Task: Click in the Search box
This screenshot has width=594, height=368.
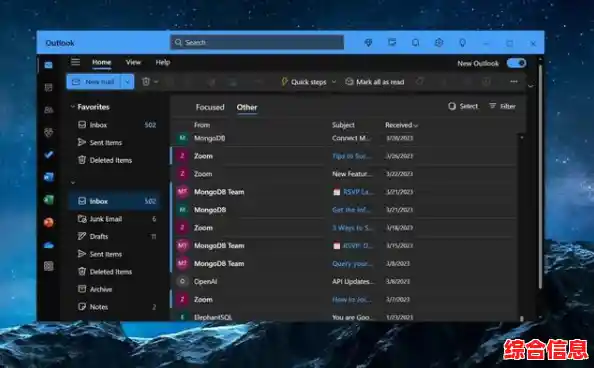Action: [x=257, y=42]
